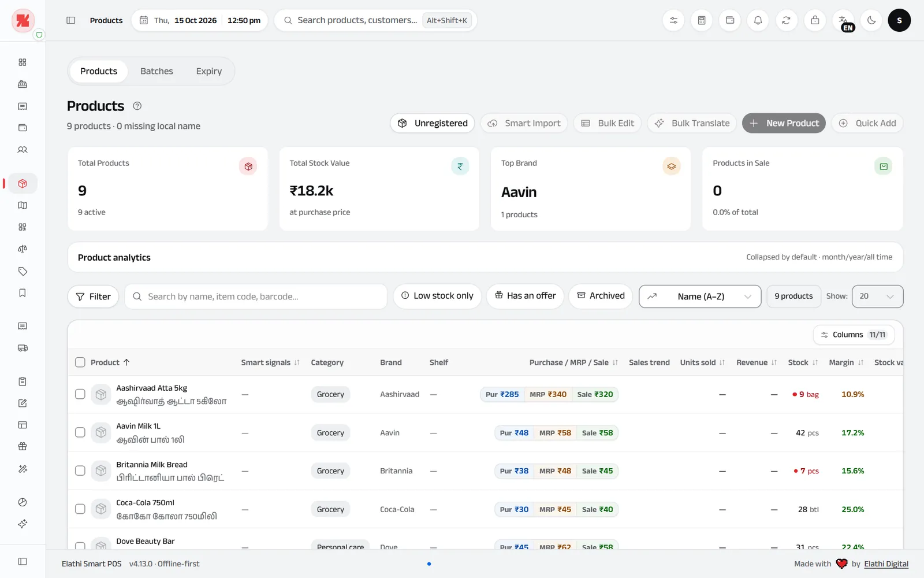The height and width of the screenshot is (578, 924).
Task: Tick the select-all products checkbox
Action: [80, 362]
